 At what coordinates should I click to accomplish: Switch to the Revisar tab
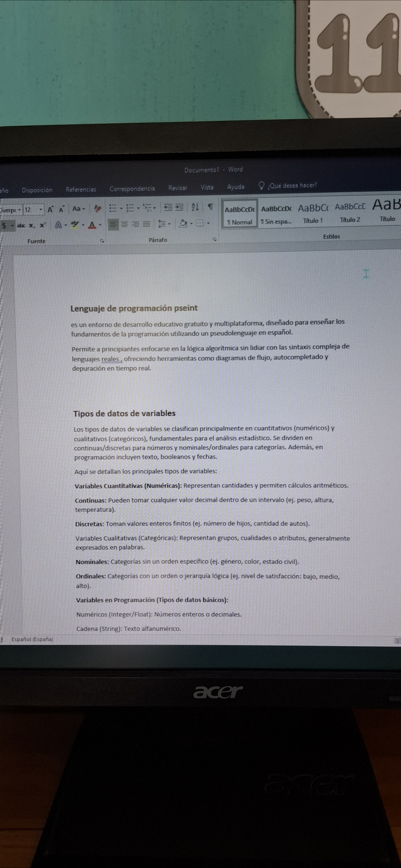click(x=177, y=188)
